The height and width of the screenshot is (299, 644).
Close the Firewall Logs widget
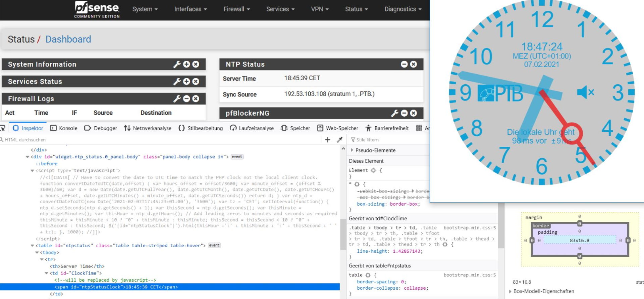coord(196,98)
